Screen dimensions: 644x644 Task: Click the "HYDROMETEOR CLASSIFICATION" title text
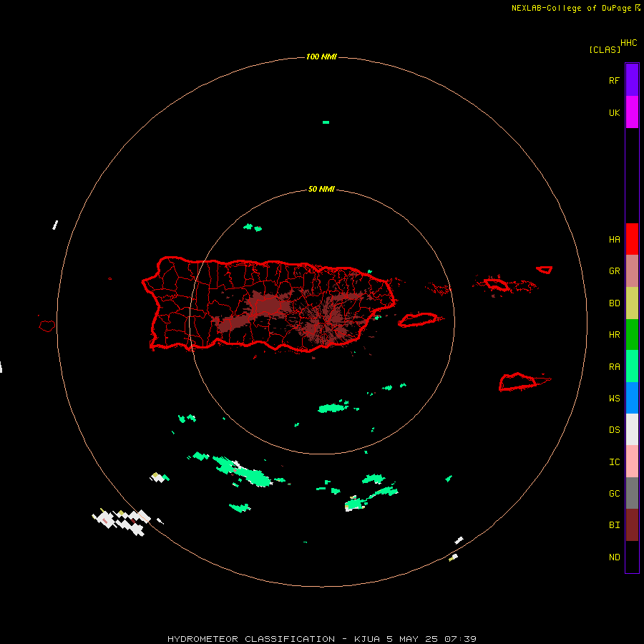[x=251, y=639]
